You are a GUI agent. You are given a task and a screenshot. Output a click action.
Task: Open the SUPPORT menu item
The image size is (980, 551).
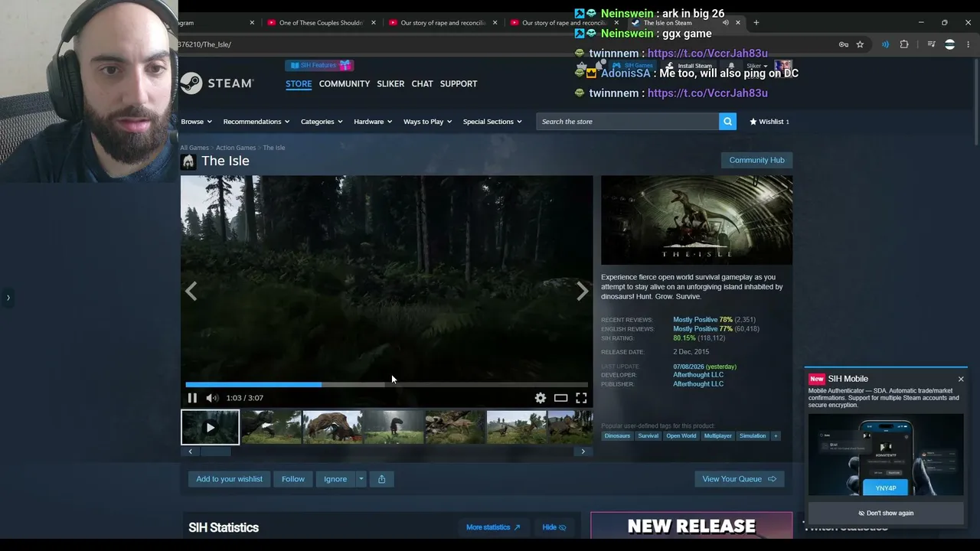(459, 83)
